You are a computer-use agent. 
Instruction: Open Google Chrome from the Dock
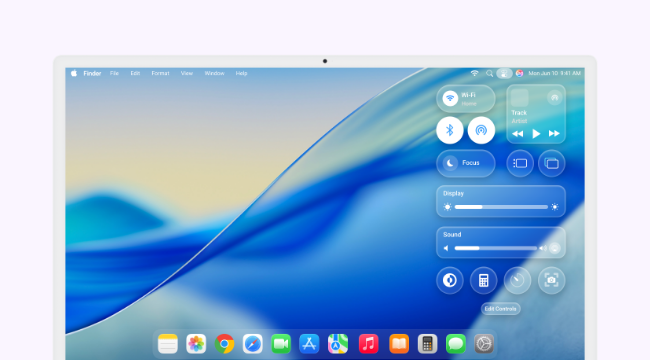pyautogui.click(x=224, y=344)
